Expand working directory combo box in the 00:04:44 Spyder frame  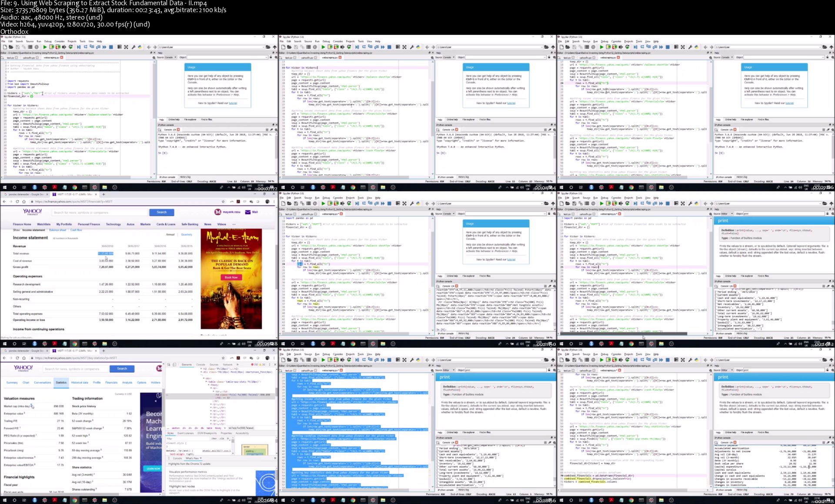tap(541, 47)
